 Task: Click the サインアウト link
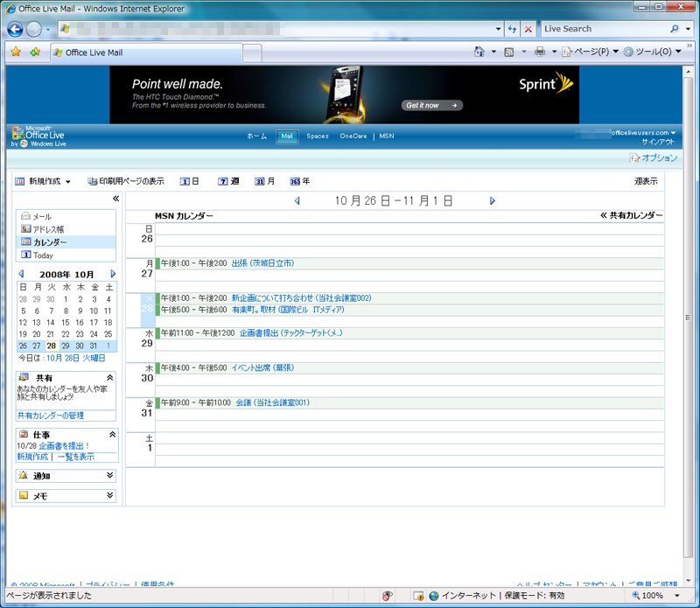point(658,142)
